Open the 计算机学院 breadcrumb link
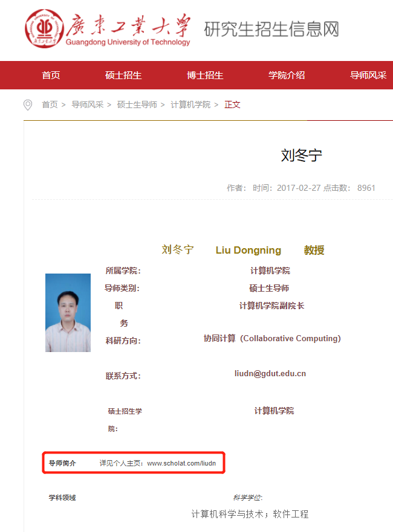The width and height of the screenshot is (393, 532). coord(190,105)
